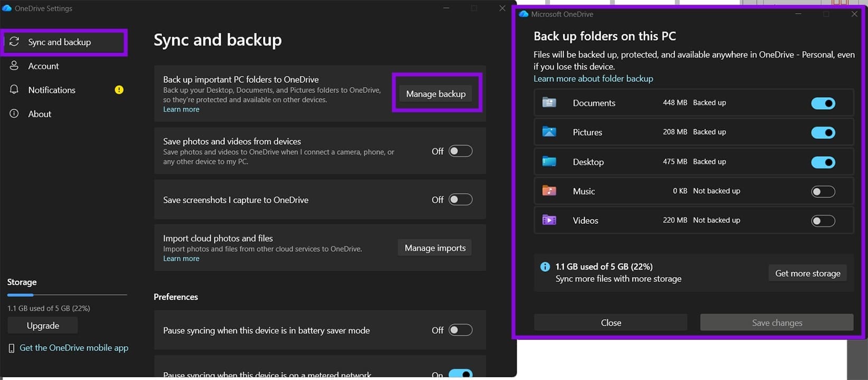Click the Desktop folder icon
The image size is (868, 380).
(x=549, y=161)
